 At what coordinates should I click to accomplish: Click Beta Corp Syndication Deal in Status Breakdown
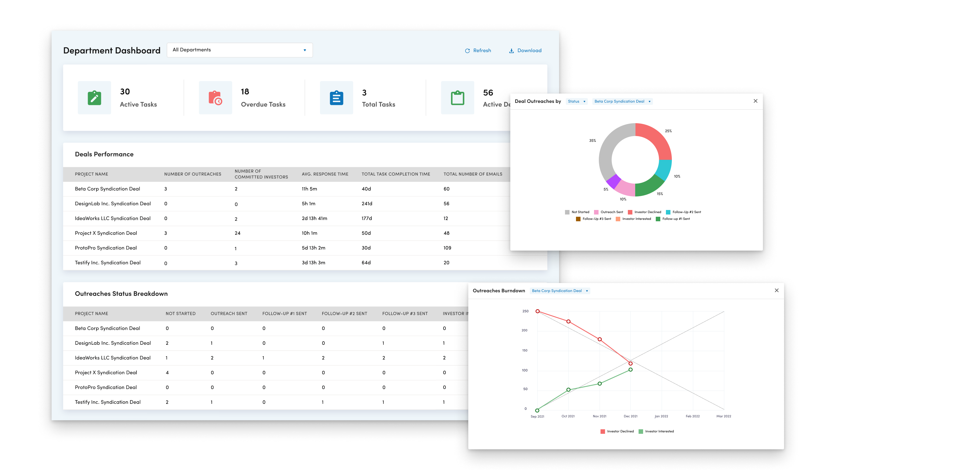point(107,328)
